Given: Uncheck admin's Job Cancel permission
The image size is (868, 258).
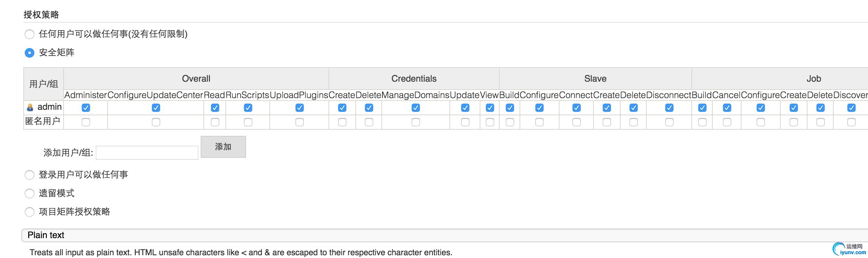Looking at the screenshot, I should 727,108.
